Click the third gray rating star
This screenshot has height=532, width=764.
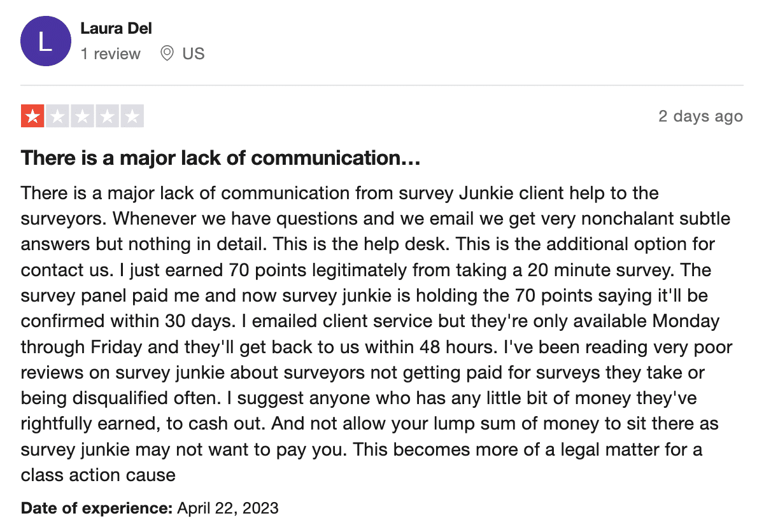tap(82, 116)
